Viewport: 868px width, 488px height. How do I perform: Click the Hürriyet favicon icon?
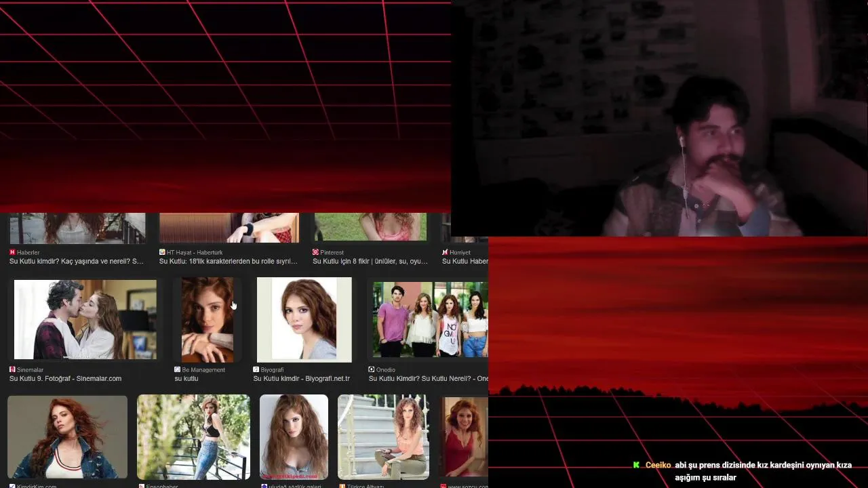click(445, 252)
